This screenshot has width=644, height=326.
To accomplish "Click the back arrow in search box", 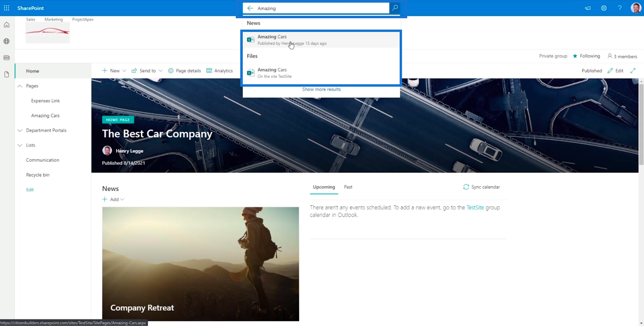I will point(250,8).
